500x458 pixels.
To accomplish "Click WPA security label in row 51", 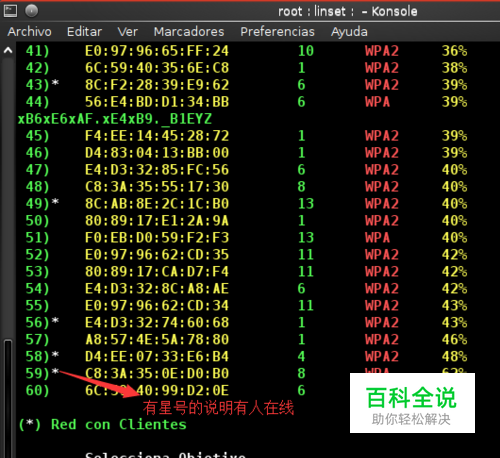I will click(377, 238).
